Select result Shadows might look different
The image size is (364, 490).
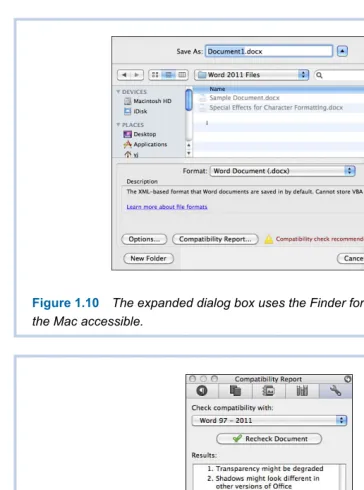(263, 482)
